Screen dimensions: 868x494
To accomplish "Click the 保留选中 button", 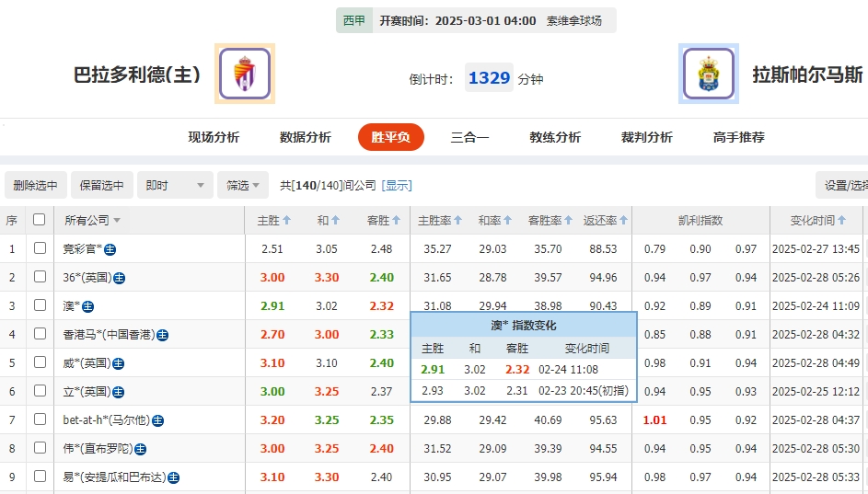I will click(x=101, y=185).
